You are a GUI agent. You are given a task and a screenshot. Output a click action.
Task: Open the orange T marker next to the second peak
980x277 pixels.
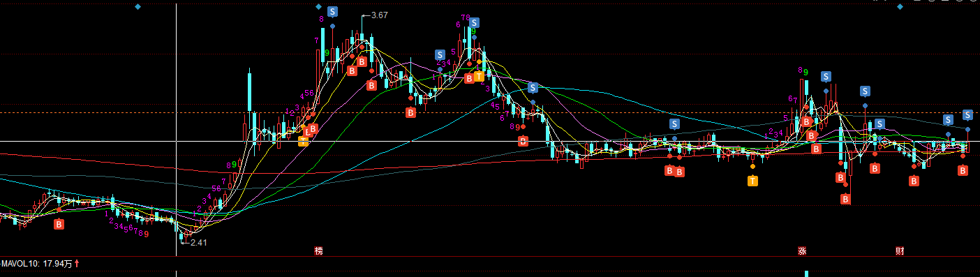tap(479, 76)
